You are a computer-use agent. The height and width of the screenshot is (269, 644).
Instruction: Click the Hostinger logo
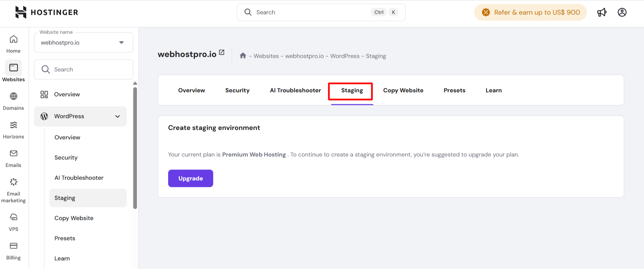click(47, 12)
